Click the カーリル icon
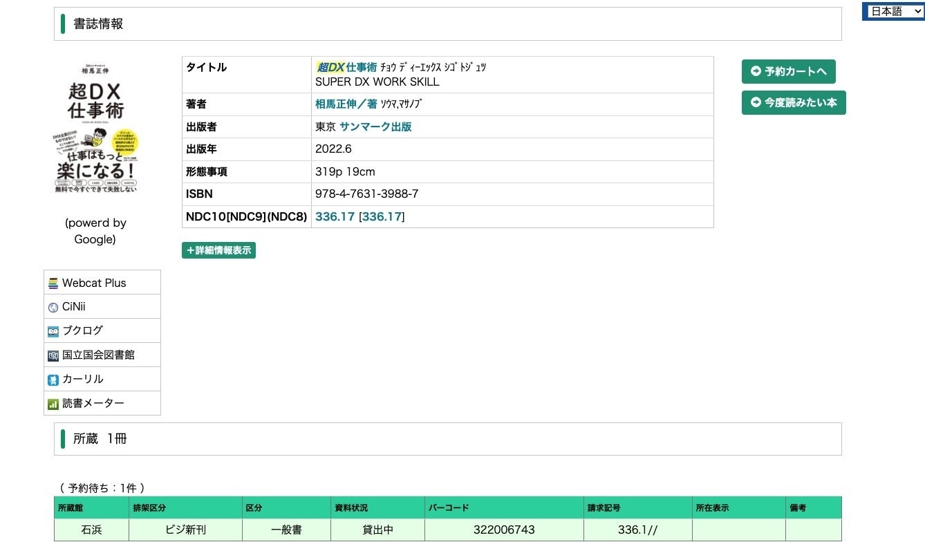 coord(53,380)
